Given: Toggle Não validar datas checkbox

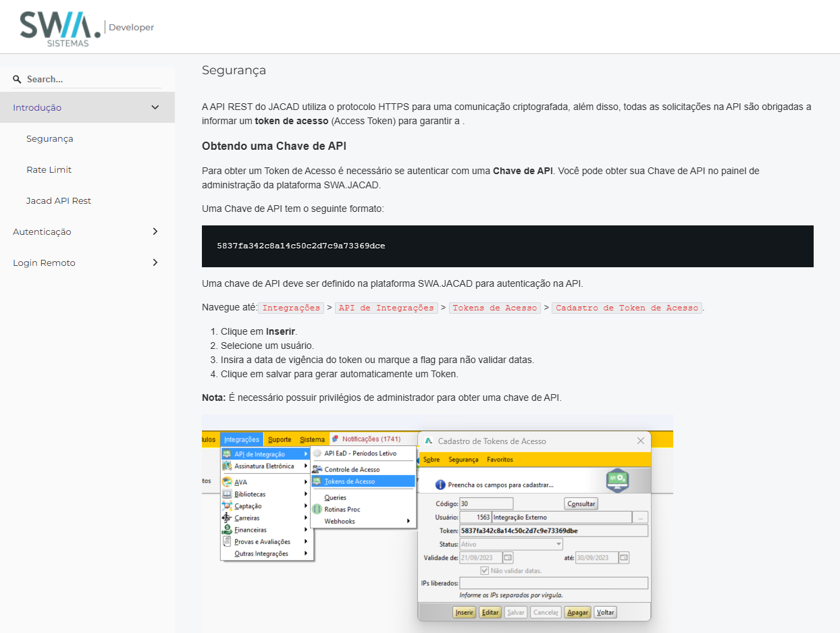Looking at the screenshot, I should point(484,570).
